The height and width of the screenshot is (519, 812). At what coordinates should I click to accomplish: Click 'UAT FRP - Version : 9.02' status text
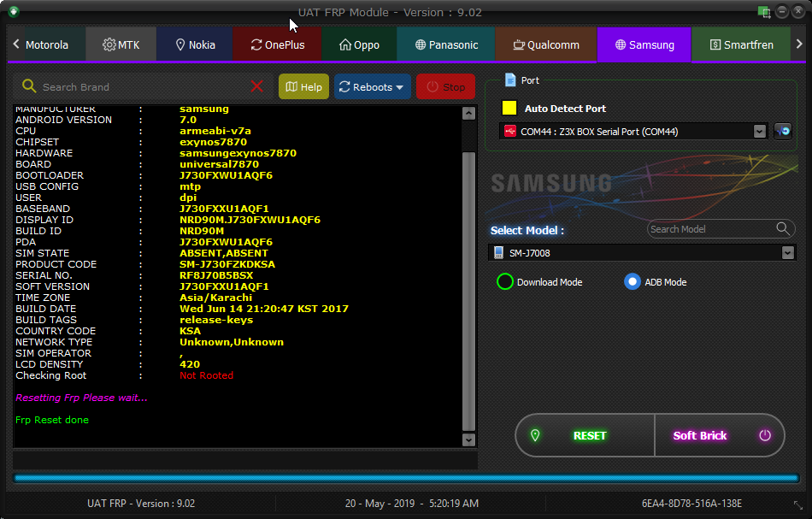141,504
